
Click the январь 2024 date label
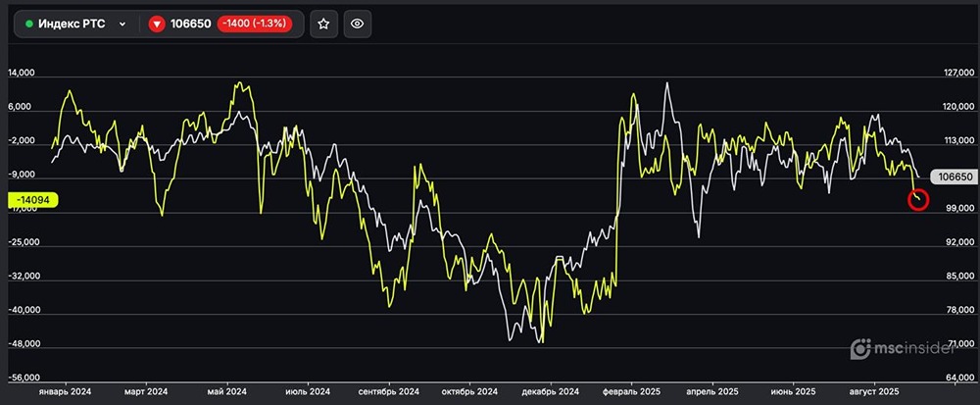coord(66,391)
